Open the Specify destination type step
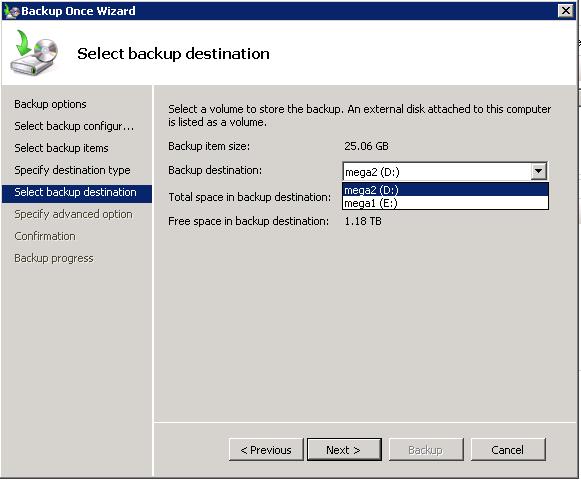 (x=72, y=170)
